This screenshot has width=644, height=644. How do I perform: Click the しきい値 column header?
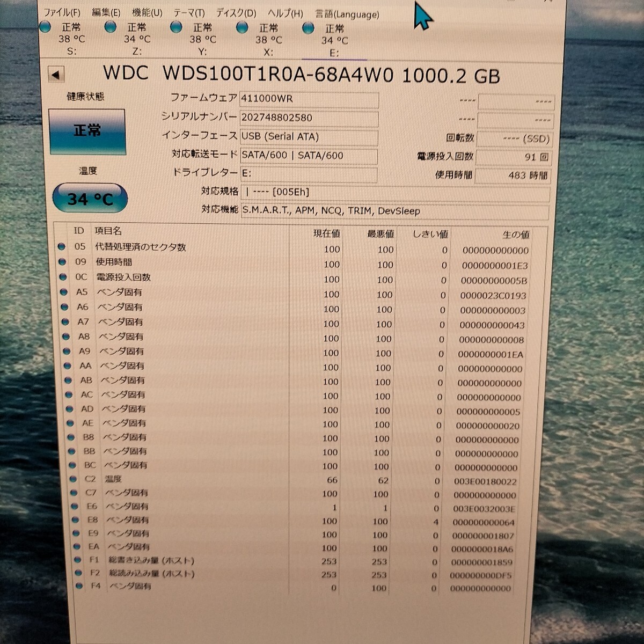pyautogui.click(x=430, y=235)
